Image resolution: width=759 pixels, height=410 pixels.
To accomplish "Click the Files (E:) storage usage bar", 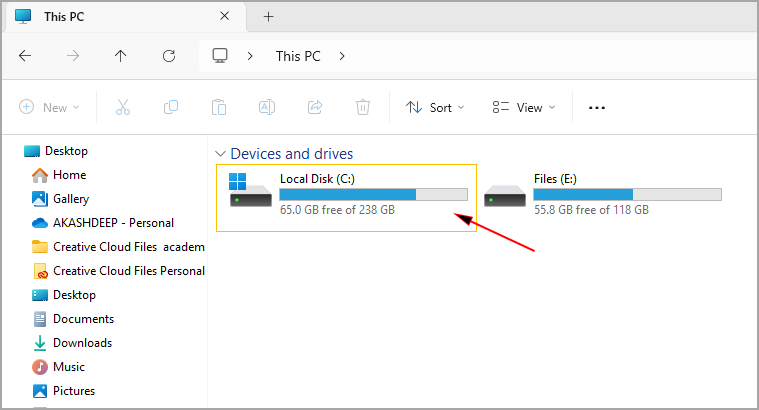I will pyautogui.click(x=627, y=194).
